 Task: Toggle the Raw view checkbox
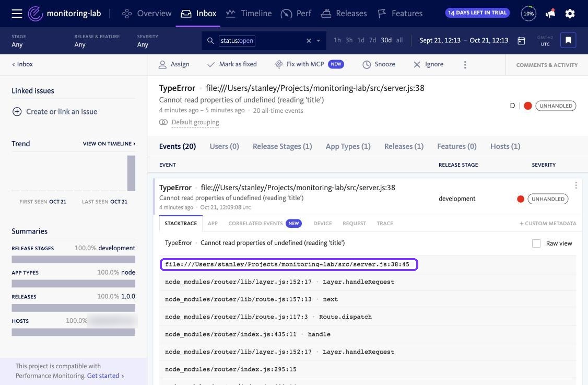536,243
